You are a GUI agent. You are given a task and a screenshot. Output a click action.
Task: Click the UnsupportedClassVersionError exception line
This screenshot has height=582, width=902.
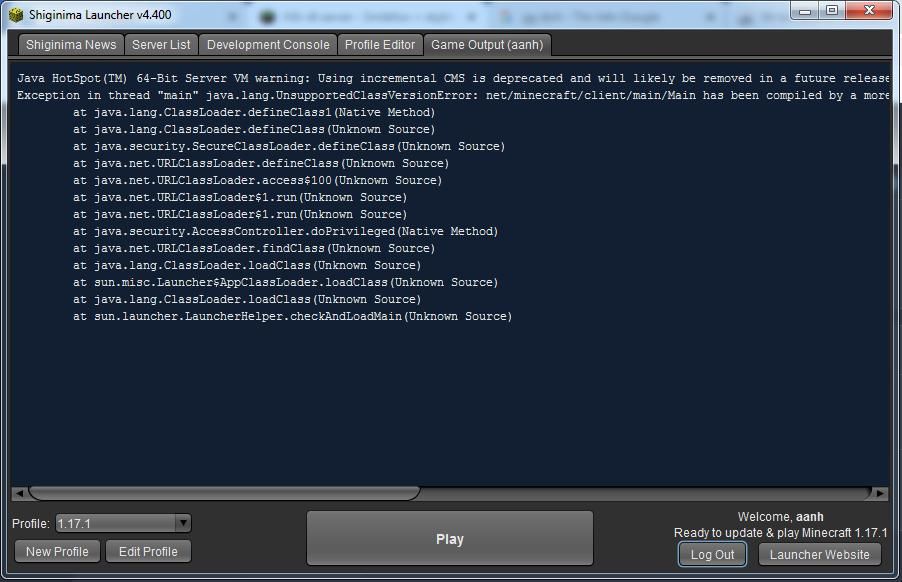453,95
